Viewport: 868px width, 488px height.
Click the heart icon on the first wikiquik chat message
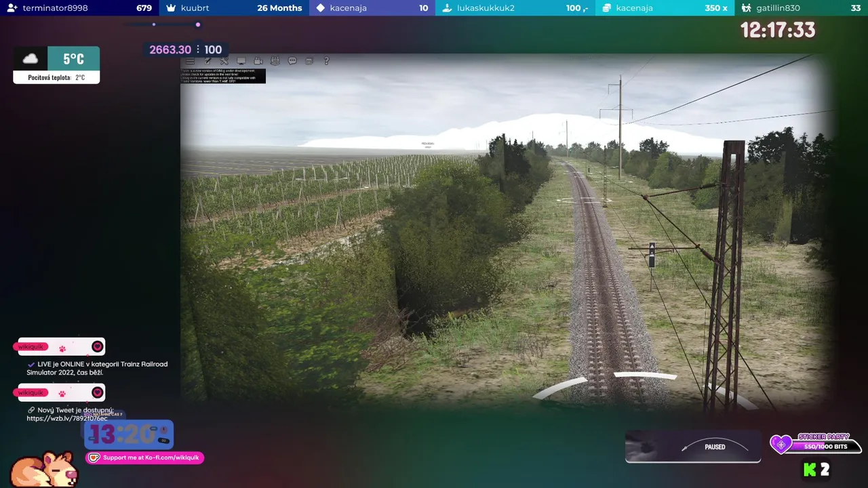(x=97, y=346)
